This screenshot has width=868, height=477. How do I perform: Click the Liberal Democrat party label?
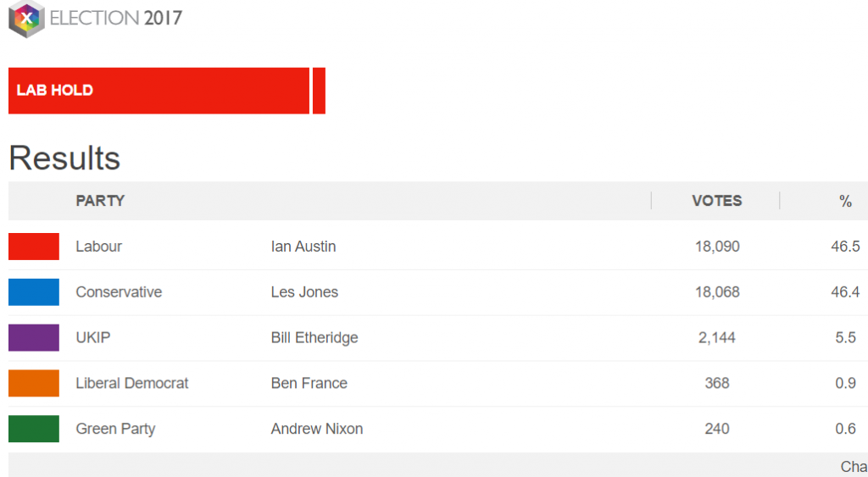pyautogui.click(x=132, y=383)
